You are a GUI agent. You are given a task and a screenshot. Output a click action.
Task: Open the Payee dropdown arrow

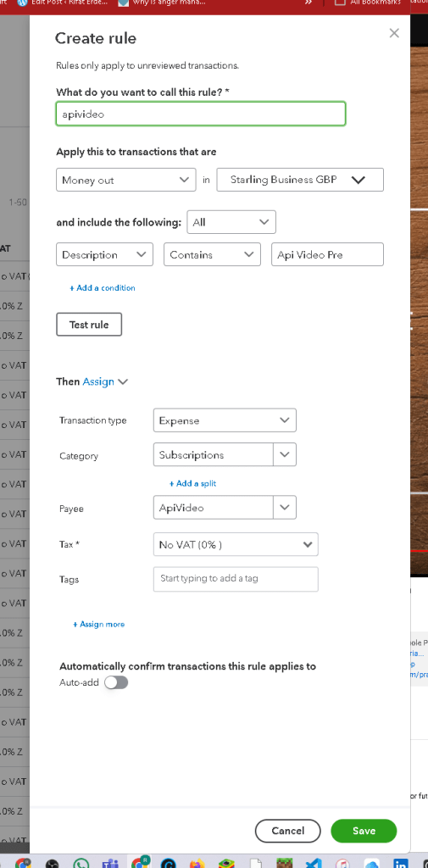click(x=285, y=507)
